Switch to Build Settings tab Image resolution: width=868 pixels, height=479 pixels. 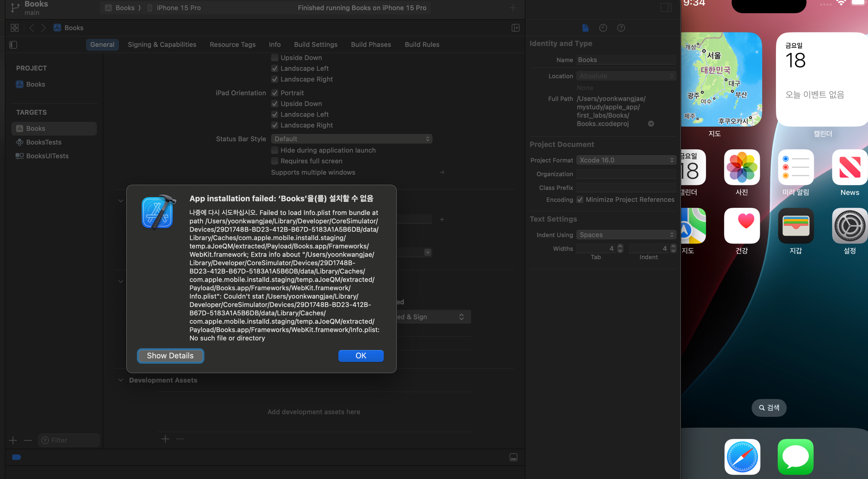pyautogui.click(x=315, y=44)
